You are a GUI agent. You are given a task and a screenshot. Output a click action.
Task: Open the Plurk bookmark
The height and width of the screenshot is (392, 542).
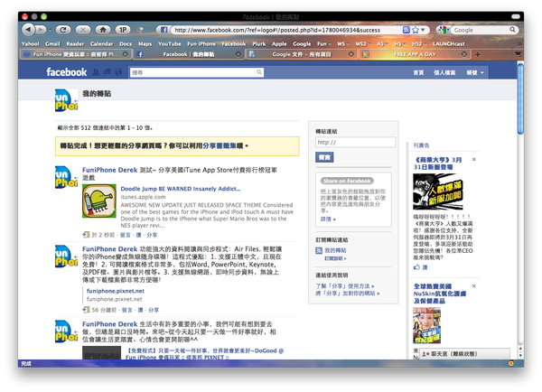259,44
